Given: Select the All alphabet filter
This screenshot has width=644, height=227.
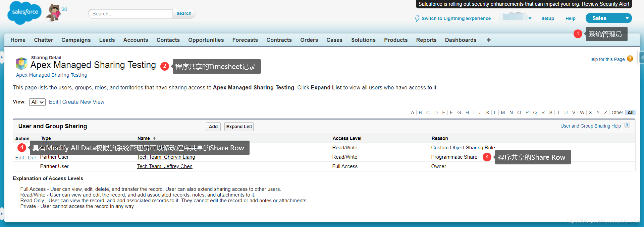Looking at the screenshot, I should pyautogui.click(x=631, y=112).
